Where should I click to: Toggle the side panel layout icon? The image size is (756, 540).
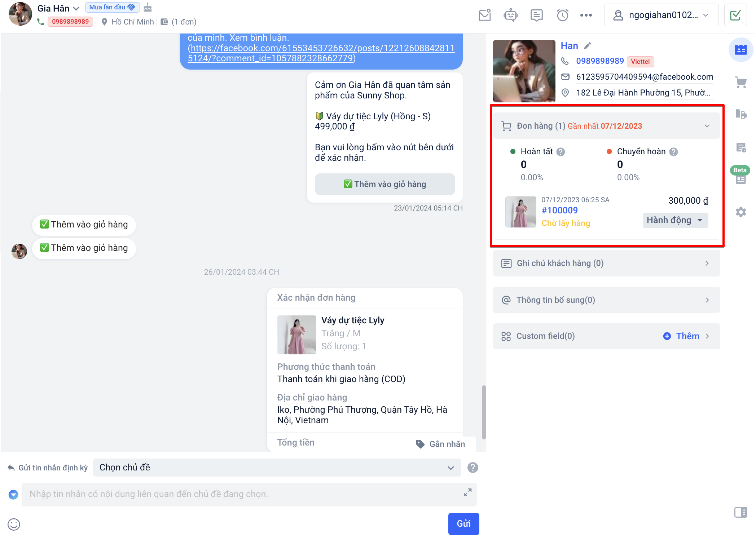pos(740,512)
